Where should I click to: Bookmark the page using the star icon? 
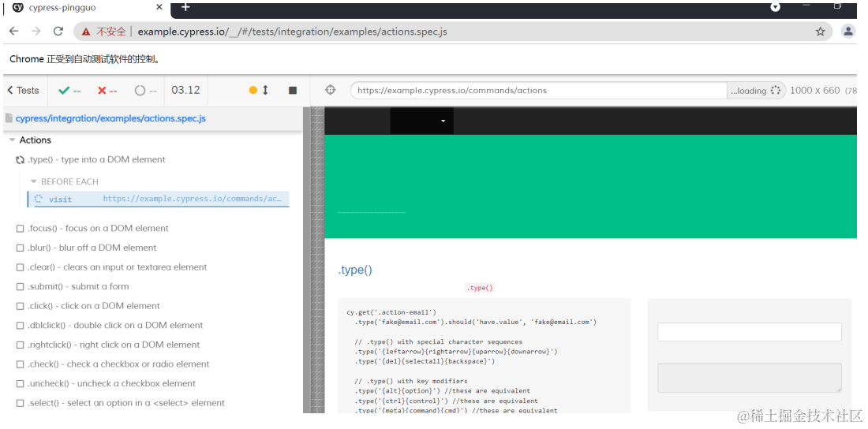[x=820, y=32]
